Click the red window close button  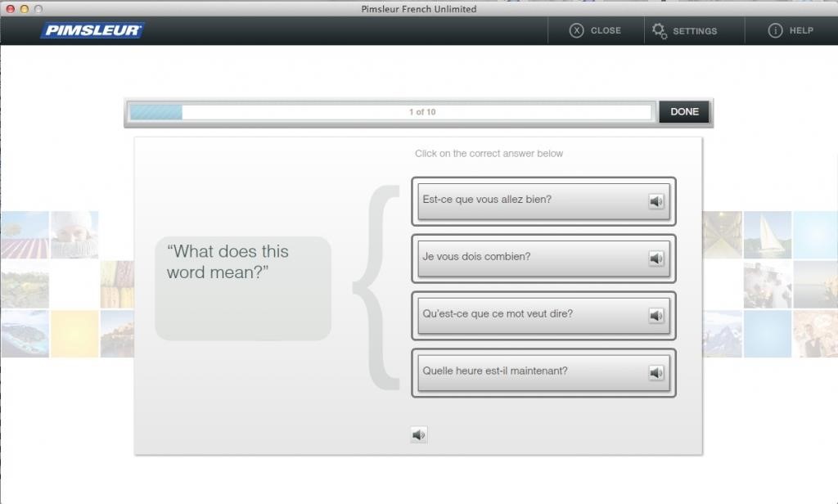tap(10, 8)
